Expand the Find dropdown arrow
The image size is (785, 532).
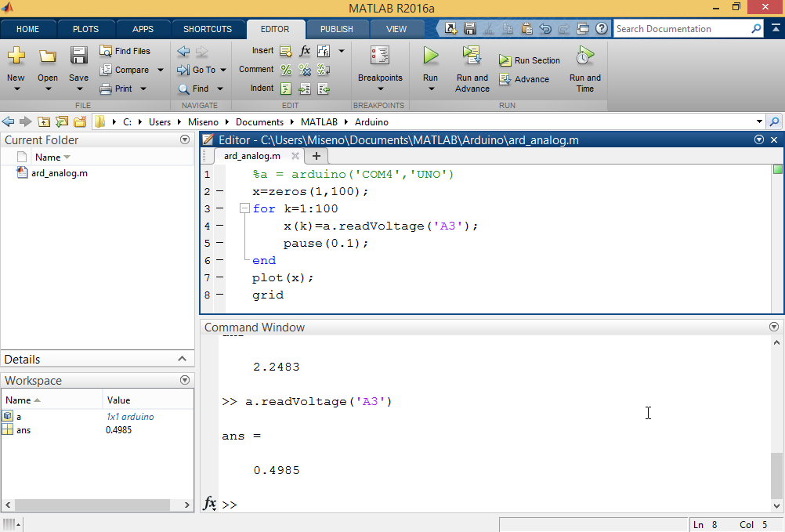(x=220, y=89)
